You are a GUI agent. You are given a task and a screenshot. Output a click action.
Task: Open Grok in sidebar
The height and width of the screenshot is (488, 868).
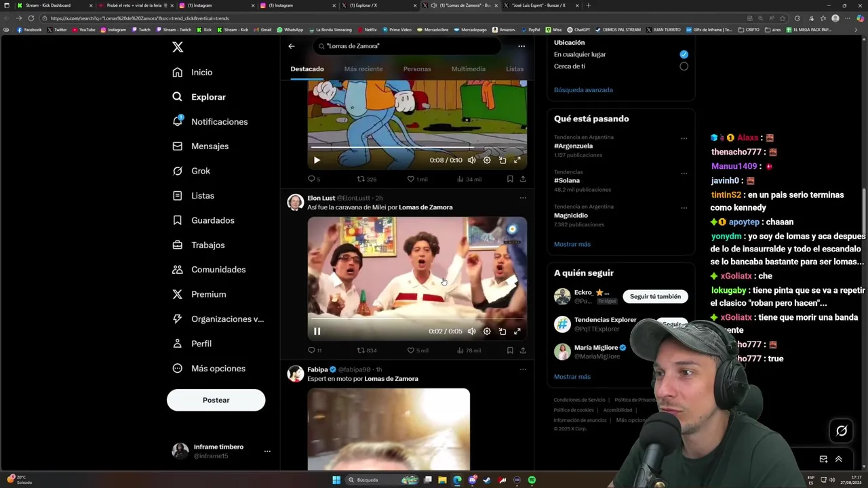point(191,171)
